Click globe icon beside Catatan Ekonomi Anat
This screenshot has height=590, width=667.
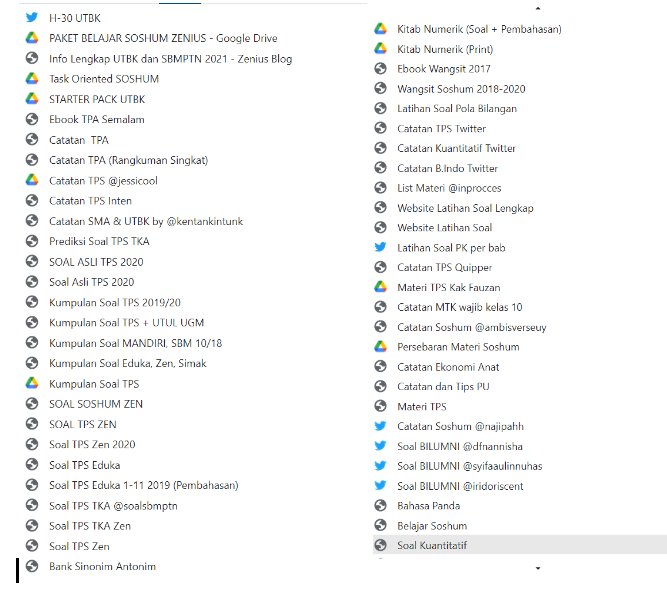(380, 366)
